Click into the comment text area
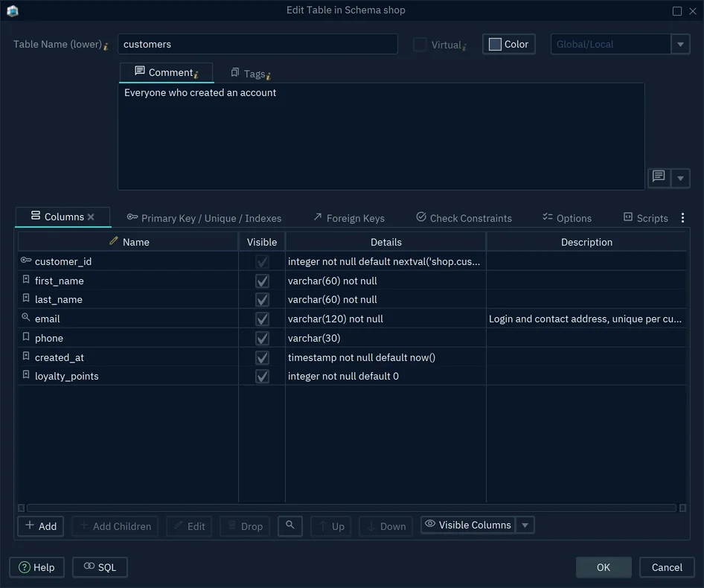This screenshot has width=704, height=588. (x=381, y=136)
